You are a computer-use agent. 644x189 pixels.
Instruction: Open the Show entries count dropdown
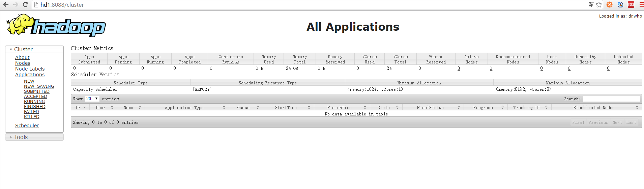click(x=92, y=99)
